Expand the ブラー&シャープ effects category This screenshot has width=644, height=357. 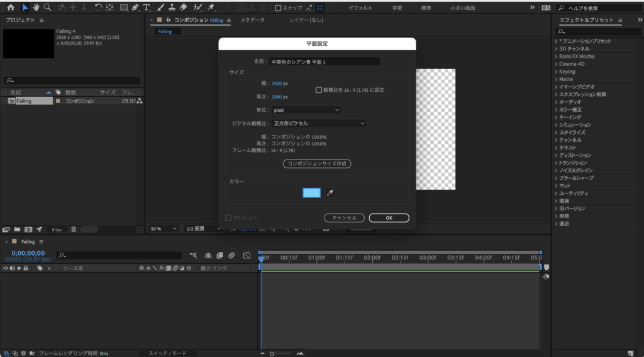click(x=576, y=178)
